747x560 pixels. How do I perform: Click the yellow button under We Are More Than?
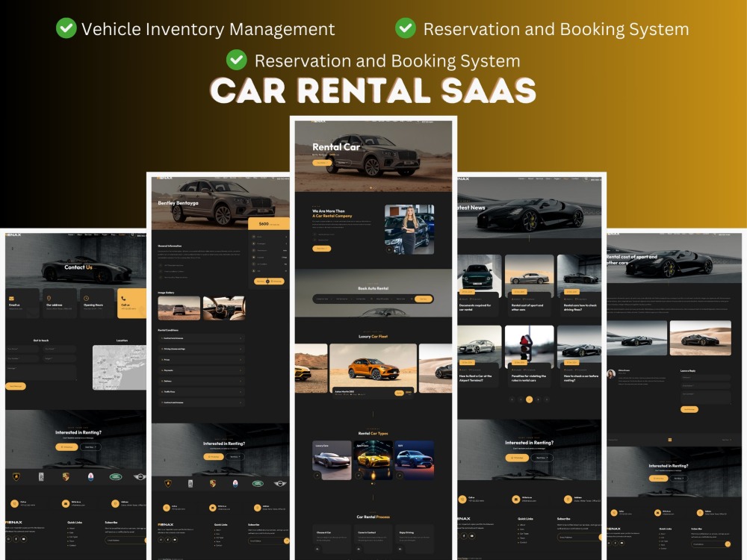tap(321, 249)
